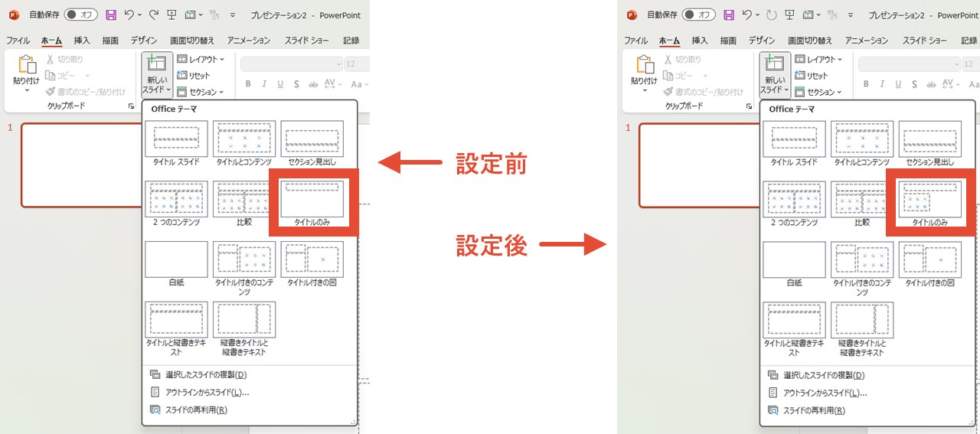
Task: Toggle Underline formatting in right window
Action: coord(898,84)
